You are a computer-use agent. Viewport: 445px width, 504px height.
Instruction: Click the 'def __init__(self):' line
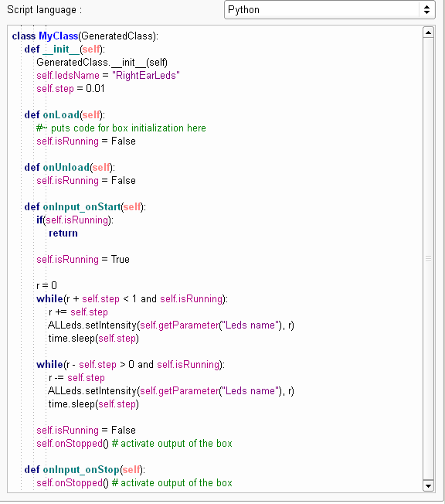[x=65, y=49]
